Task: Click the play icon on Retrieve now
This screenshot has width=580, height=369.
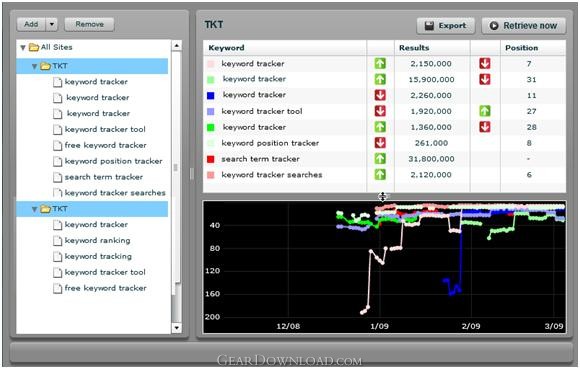Action: click(494, 26)
